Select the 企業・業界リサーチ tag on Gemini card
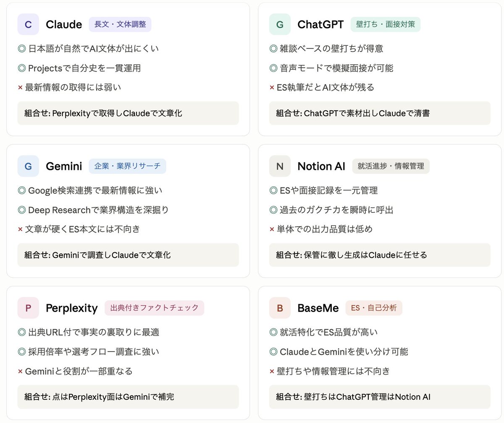 (128, 166)
